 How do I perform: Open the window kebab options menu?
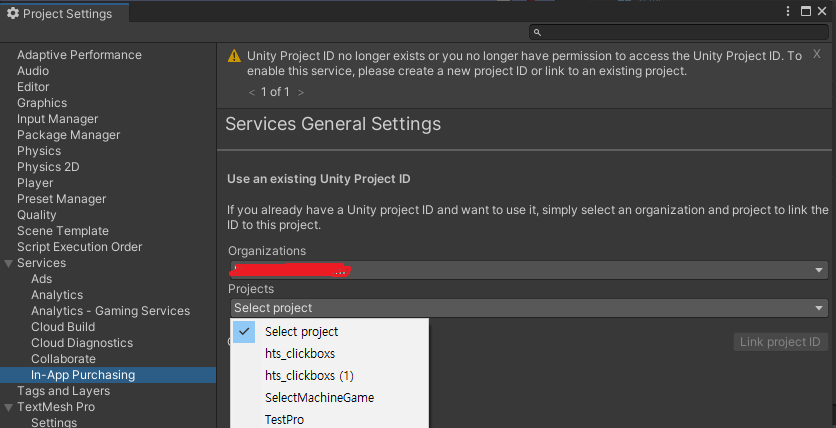(x=788, y=11)
